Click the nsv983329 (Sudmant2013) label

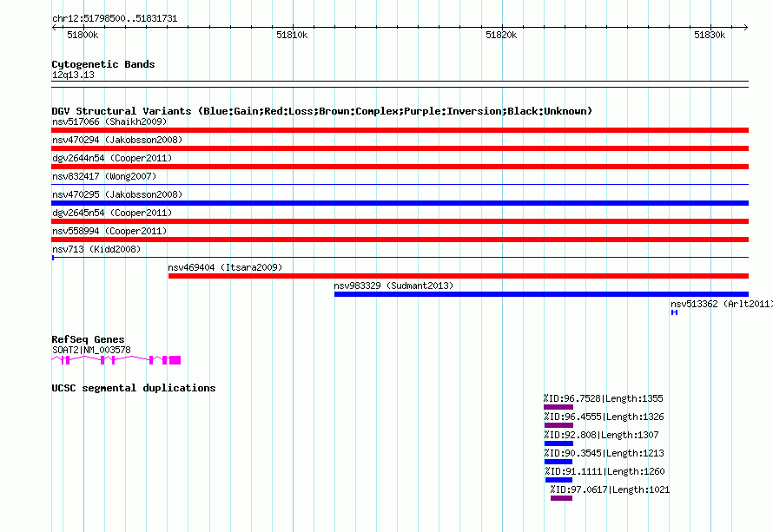(x=393, y=286)
